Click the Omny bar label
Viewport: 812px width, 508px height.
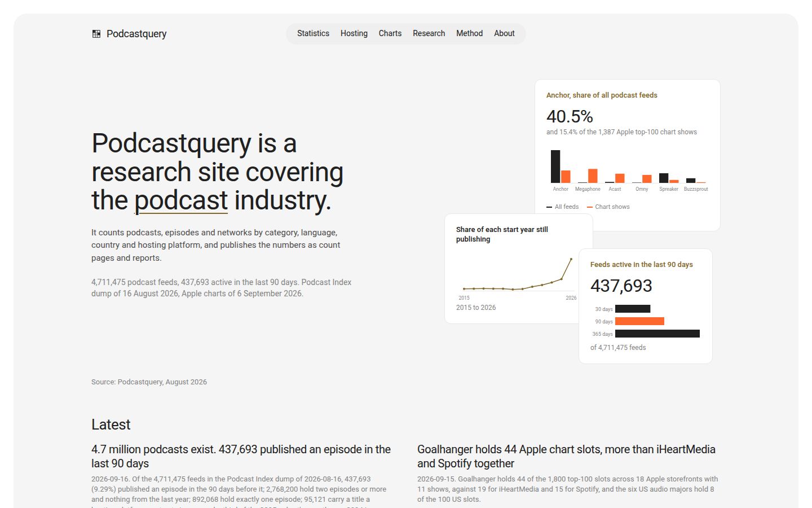[x=642, y=189]
